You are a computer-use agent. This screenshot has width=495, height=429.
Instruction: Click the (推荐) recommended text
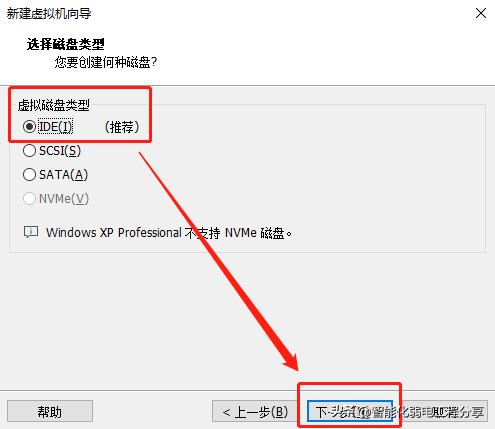pyautogui.click(x=122, y=127)
